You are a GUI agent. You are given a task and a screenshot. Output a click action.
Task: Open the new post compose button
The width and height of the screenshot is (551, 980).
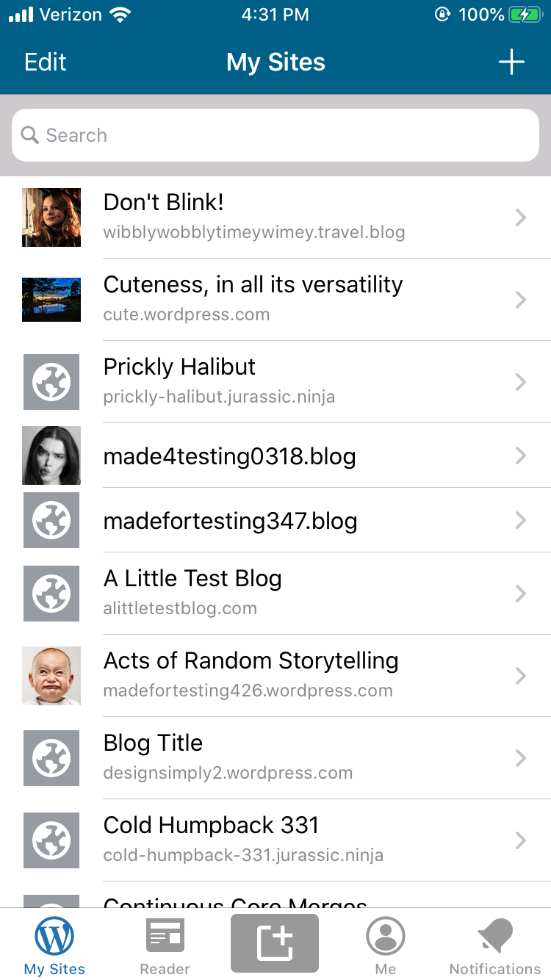[275, 943]
